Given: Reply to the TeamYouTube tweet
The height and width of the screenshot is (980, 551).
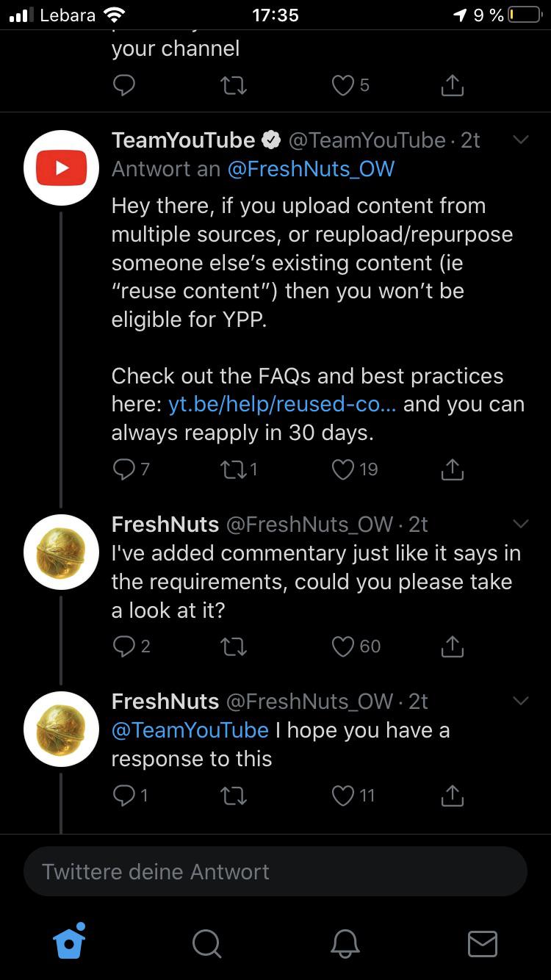Looking at the screenshot, I should coord(125,469).
